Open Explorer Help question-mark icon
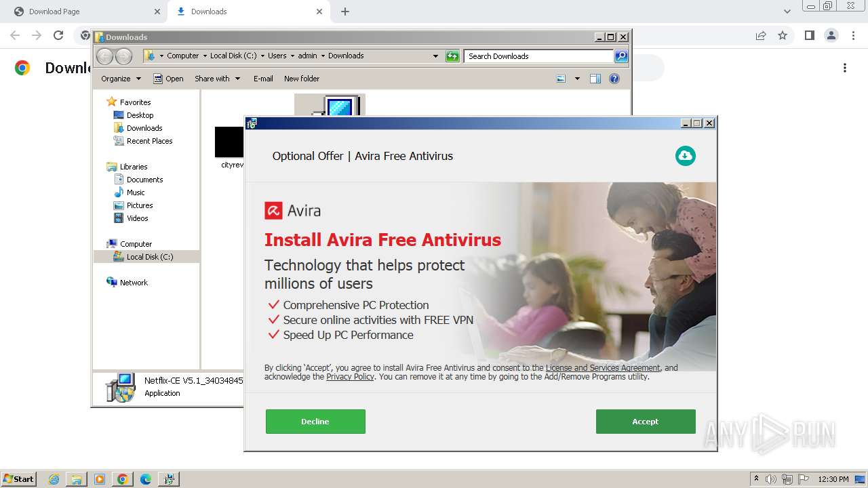The width and height of the screenshot is (868, 488). click(x=614, y=79)
